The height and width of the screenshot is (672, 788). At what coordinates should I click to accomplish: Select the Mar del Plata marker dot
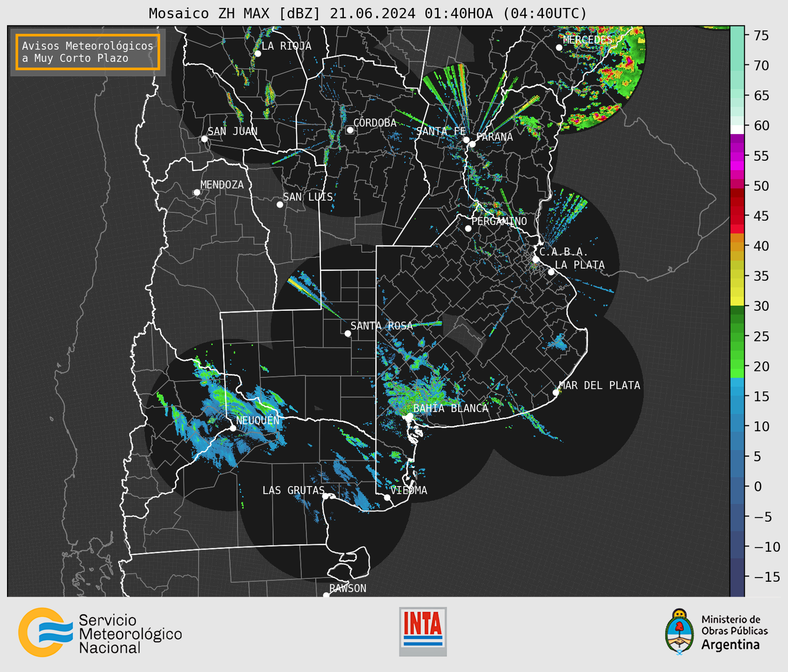(x=556, y=393)
